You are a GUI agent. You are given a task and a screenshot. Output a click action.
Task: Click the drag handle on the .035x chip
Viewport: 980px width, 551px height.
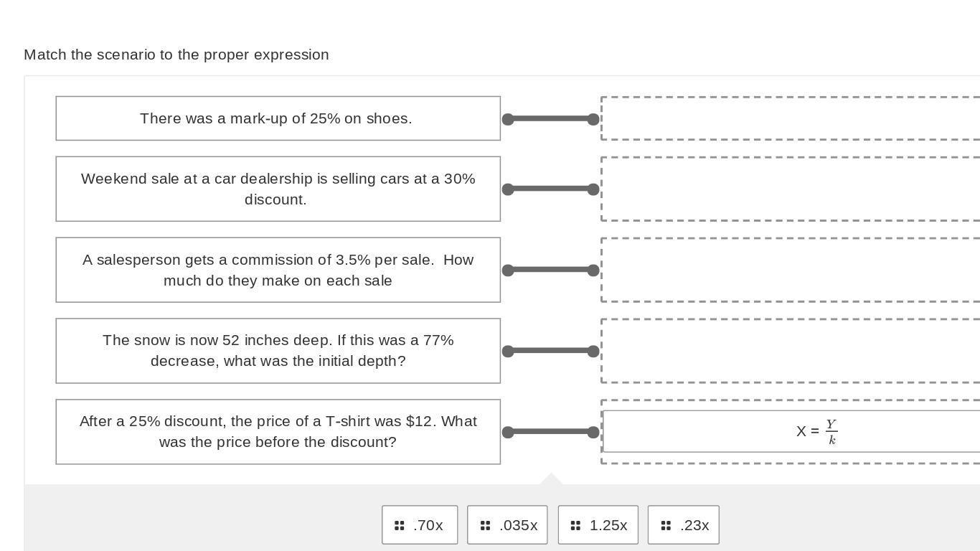click(x=485, y=526)
